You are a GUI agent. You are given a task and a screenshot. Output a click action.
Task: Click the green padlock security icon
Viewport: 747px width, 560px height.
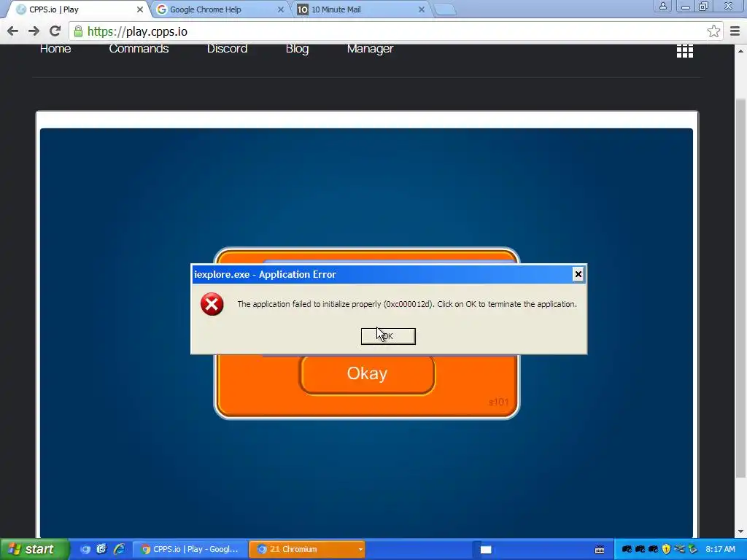79,31
